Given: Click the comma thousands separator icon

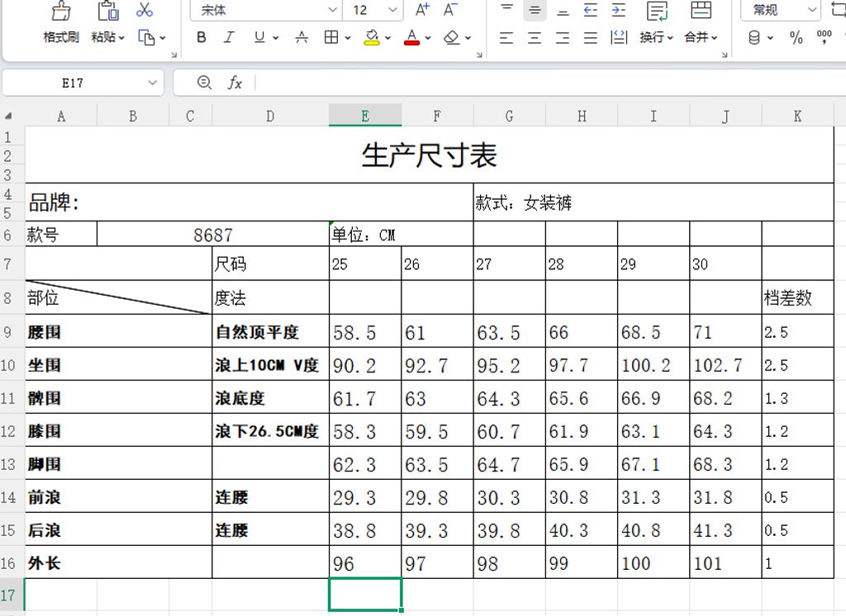Looking at the screenshot, I should (824, 37).
